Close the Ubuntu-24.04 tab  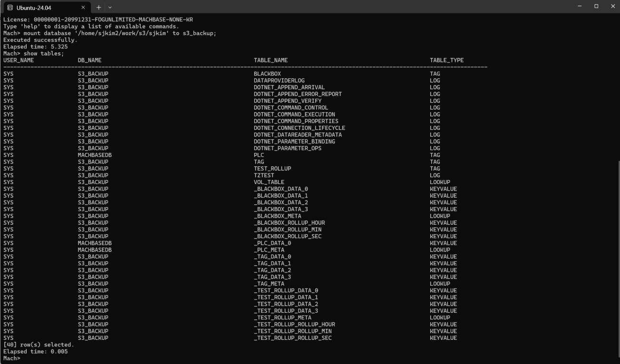click(83, 8)
